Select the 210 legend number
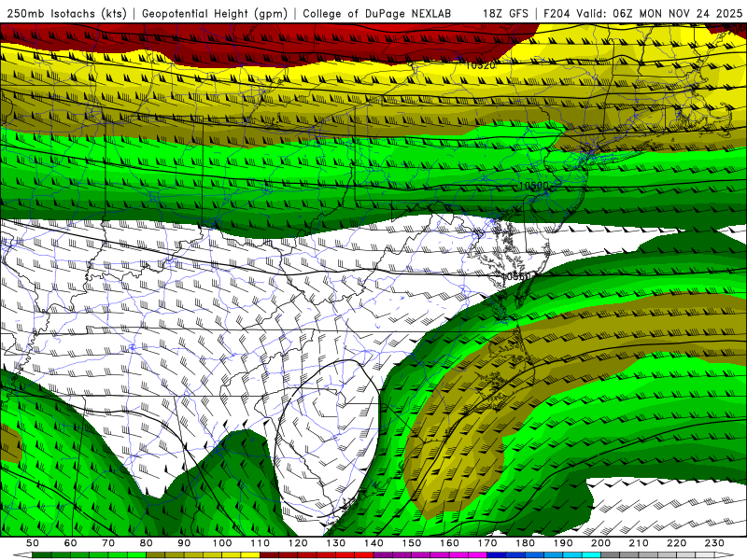Image resolution: width=747 pixels, height=560 pixels. 639,543
